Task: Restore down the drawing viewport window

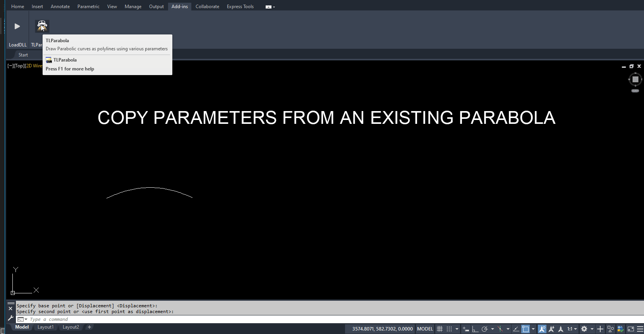Action: [632, 66]
